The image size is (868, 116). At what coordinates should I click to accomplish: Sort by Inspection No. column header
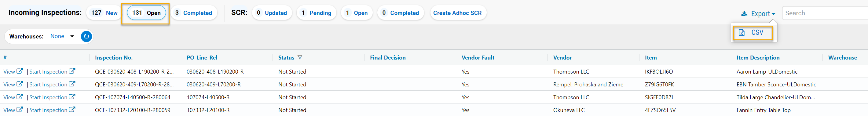(x=114, y=57)
